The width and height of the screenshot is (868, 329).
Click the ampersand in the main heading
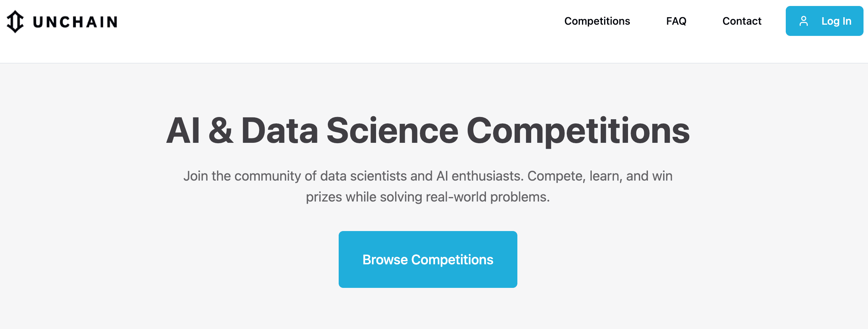click(221, 130)
